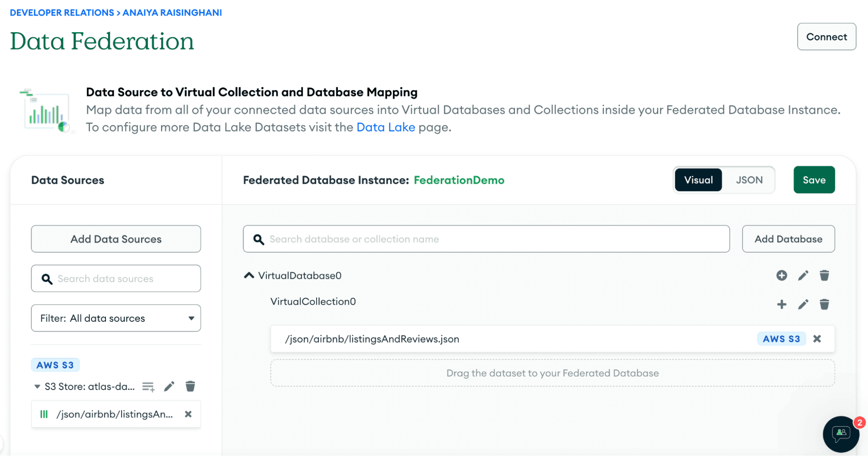This screenshot has height=456, width=868.
Task: Edit the S3 Store data source
Action: 169,387
